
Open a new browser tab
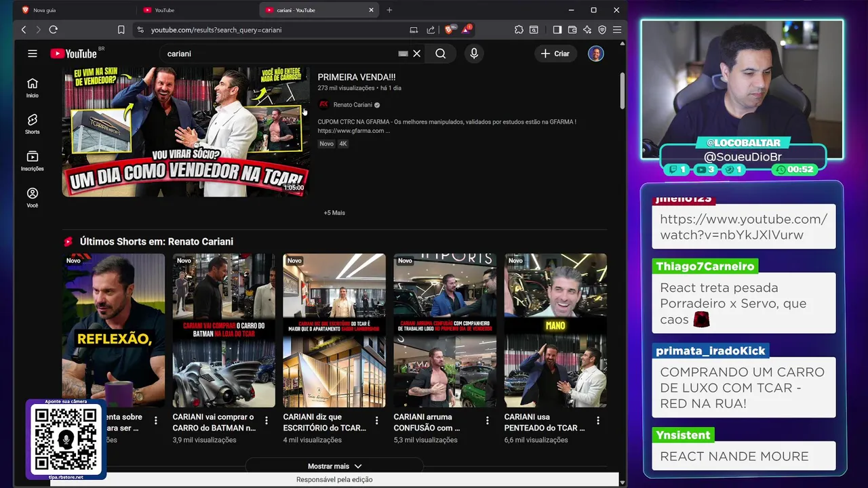[389, 10]
